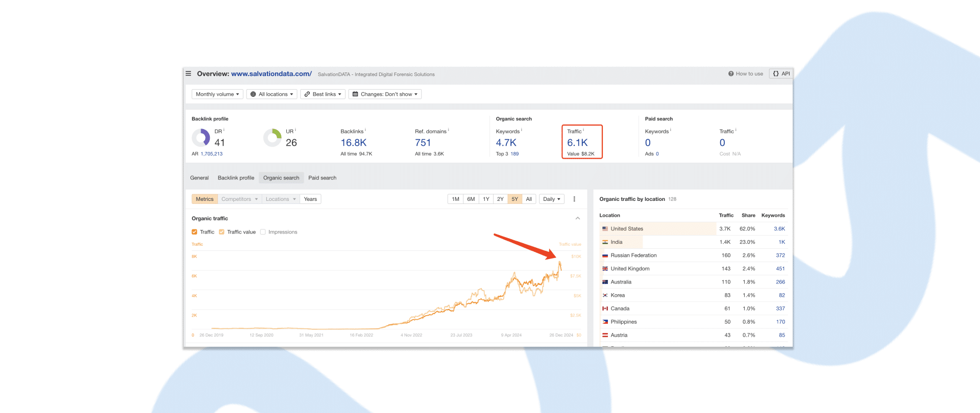Open Russian Federation 372 keywords link
The width and height of the screenshot is (980, 413).
(780, 255)
